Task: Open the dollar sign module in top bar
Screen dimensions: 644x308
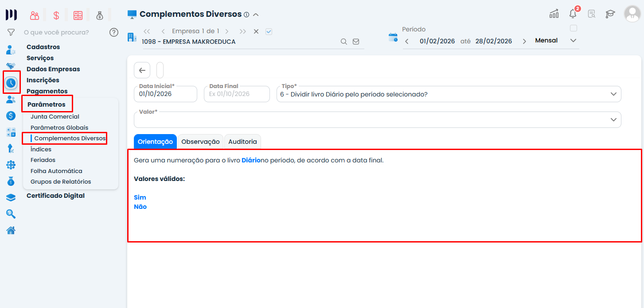Action: point(56,15)
